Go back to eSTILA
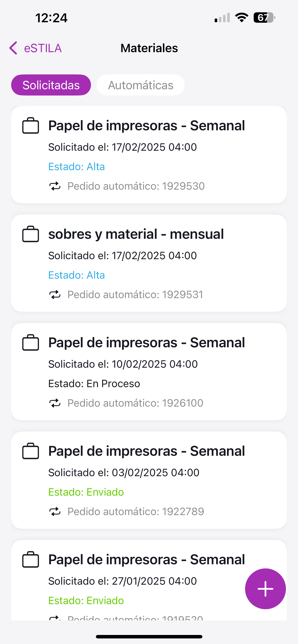The width and height of the screenshot is (298, 644). tap(43, 48)
